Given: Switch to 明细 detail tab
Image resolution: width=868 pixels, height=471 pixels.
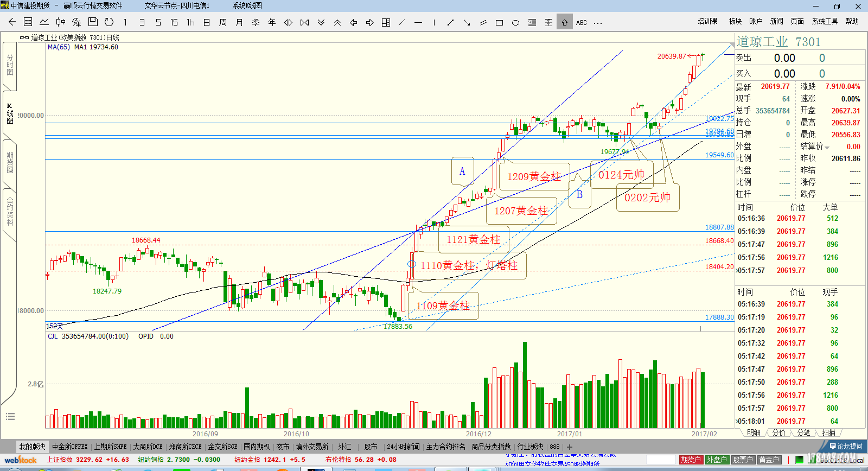Looking at the screenshot, I should pos(754,432).
